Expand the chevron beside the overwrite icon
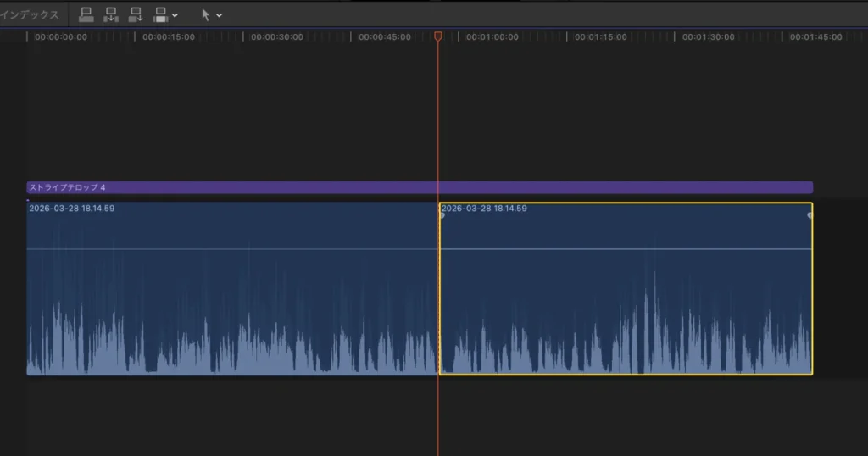The image size is (868, 456). 175,15
